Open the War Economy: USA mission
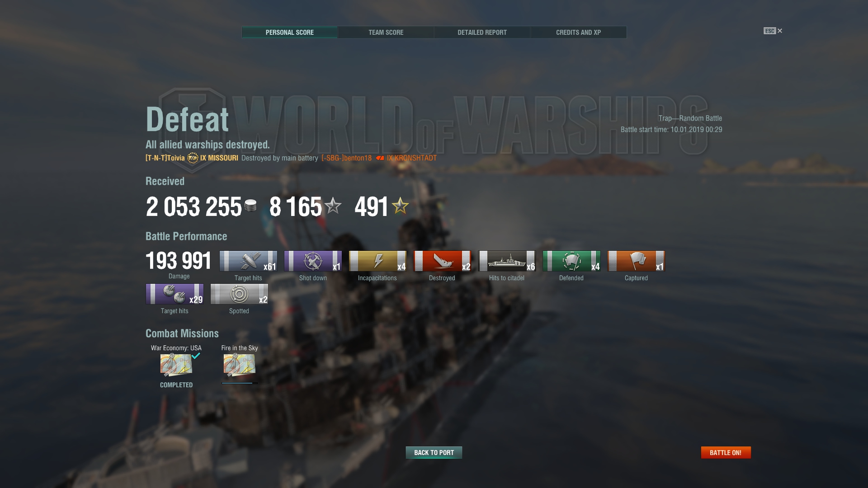 (176, 365)
